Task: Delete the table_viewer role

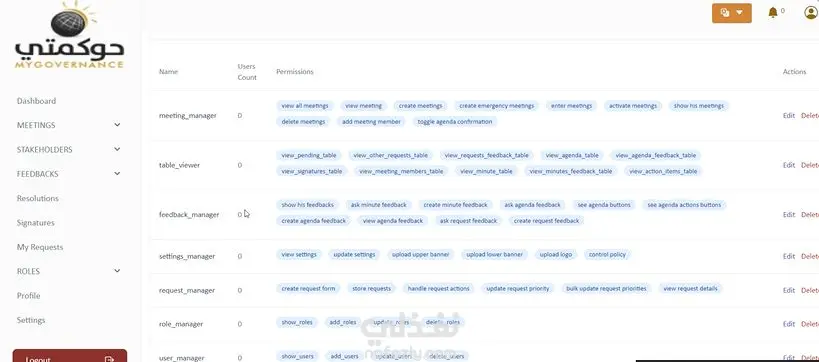Action: tap(810, 165)
